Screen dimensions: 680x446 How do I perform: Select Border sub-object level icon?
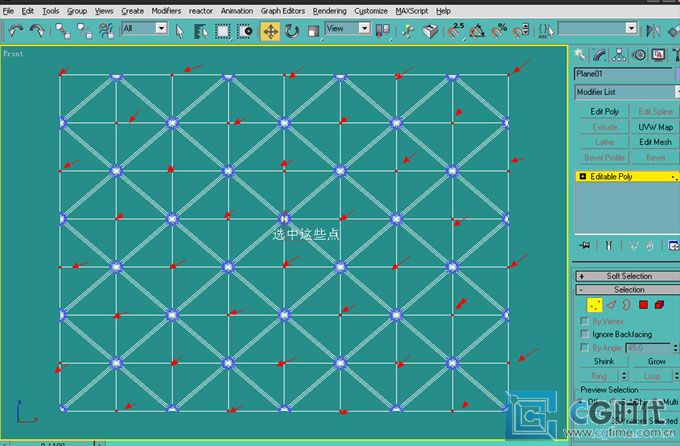pyautogui.click(x=626, y=305)
